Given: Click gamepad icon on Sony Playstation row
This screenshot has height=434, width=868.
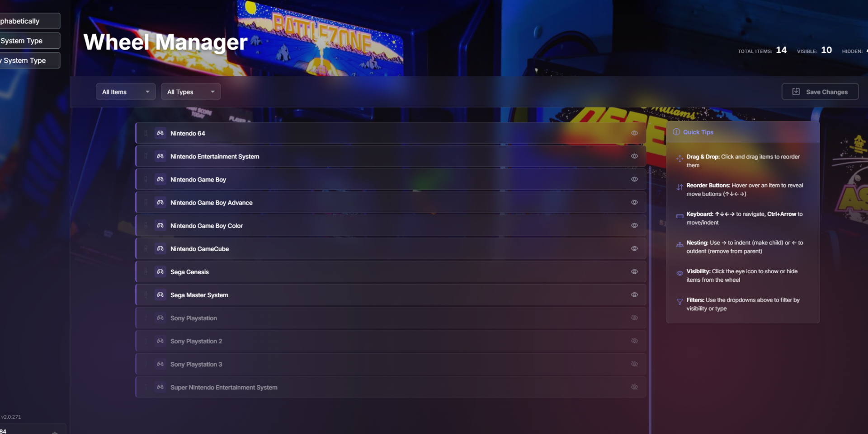Looking at the screenshot, I should 160,318.
